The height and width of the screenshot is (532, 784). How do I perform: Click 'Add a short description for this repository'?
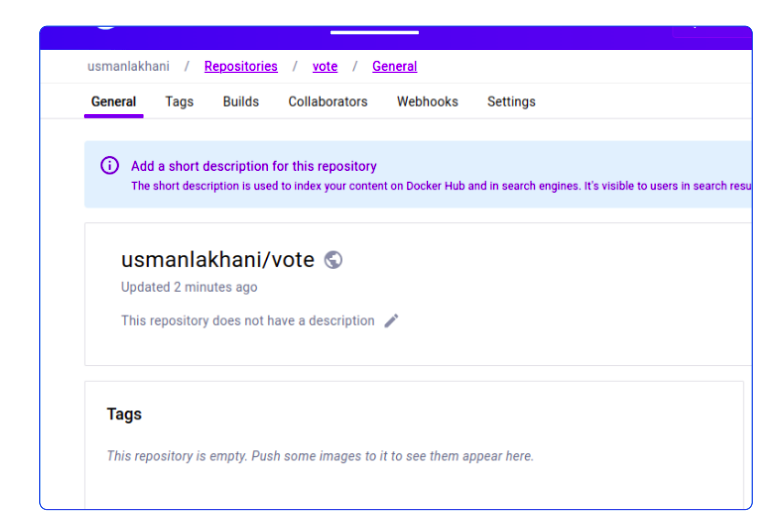253,167
